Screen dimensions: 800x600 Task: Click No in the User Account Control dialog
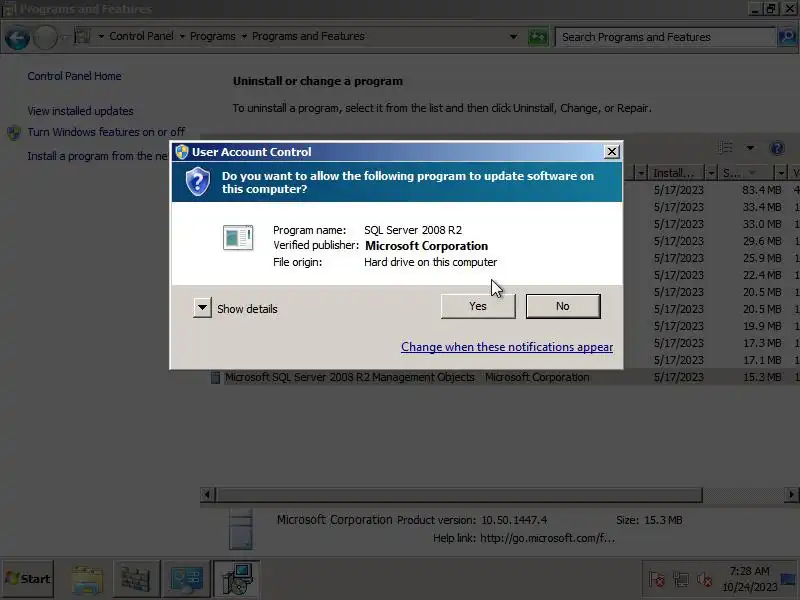[x=563, y=306]
